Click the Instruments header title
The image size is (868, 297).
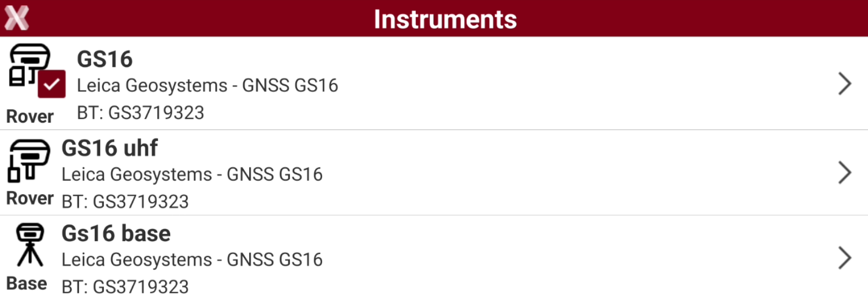pyautogui.click(x=445, y=19)
